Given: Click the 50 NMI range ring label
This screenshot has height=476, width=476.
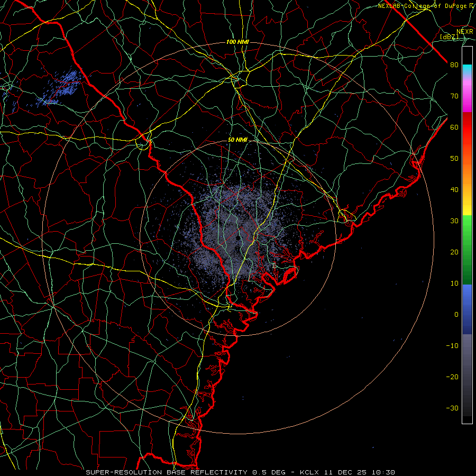Looking at the screenshot, I should [x=237, y=140].
